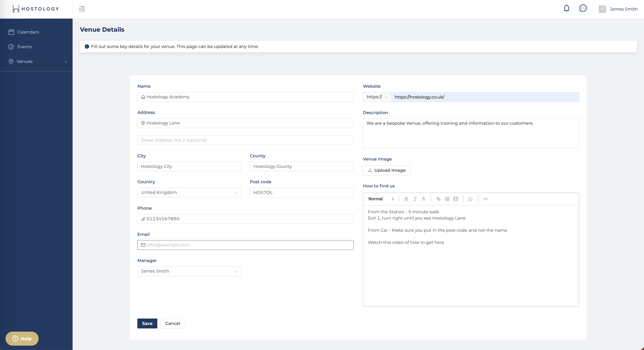Open text color picker in editor

click(424, 199)
